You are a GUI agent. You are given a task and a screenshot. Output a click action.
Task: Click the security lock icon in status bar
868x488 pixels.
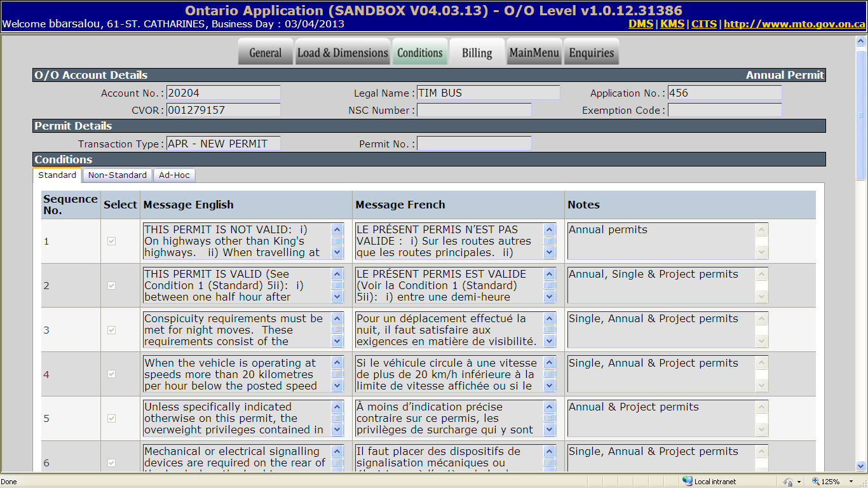click(x=789, y=482)
